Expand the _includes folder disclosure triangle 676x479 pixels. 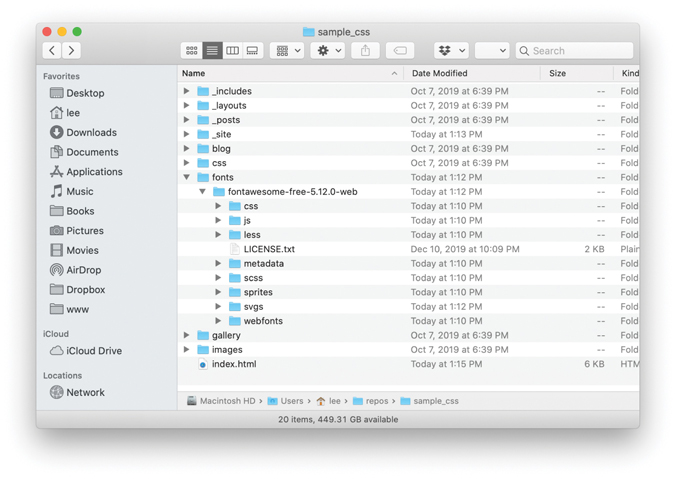(x=187, y=91)
